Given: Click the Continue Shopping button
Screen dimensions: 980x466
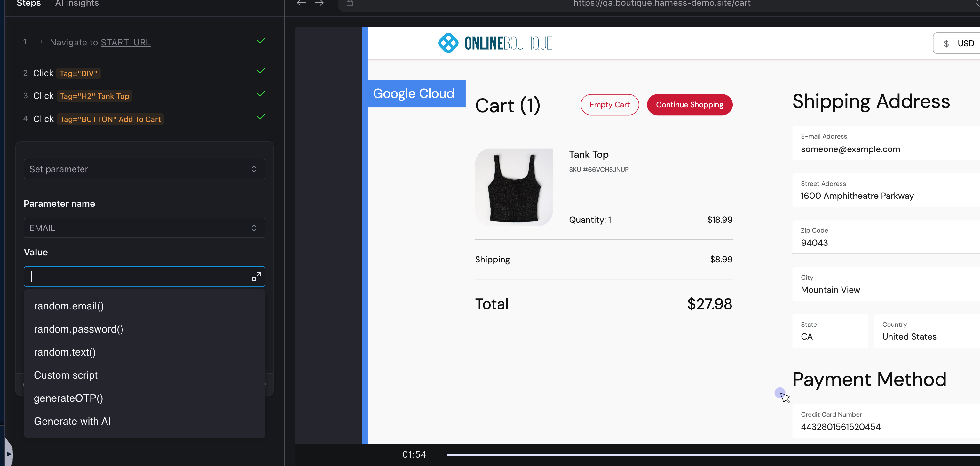Looking at the screenshot, I should pos(689,105).
